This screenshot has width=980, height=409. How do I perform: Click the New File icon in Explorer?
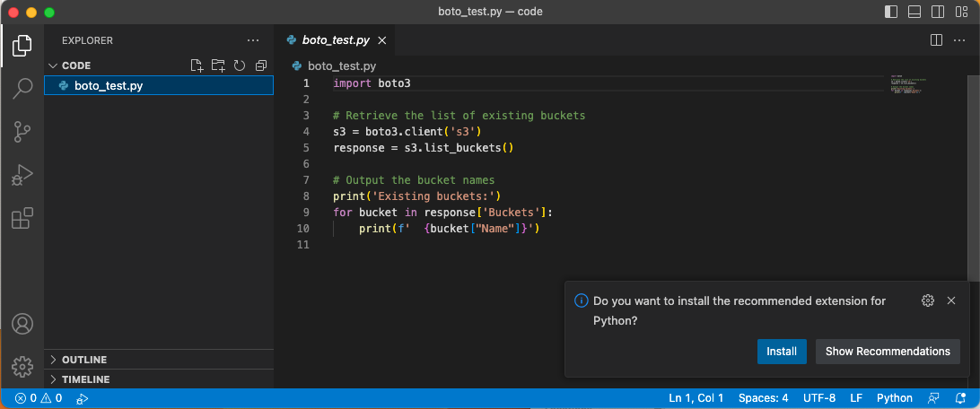coord(197,65)
